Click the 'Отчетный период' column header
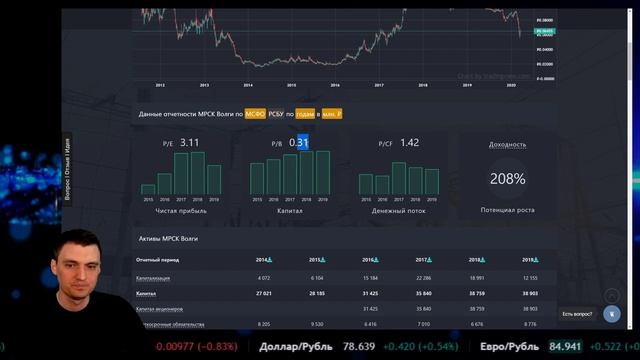This screenshot has width=640, height=360. coord(158,260)
